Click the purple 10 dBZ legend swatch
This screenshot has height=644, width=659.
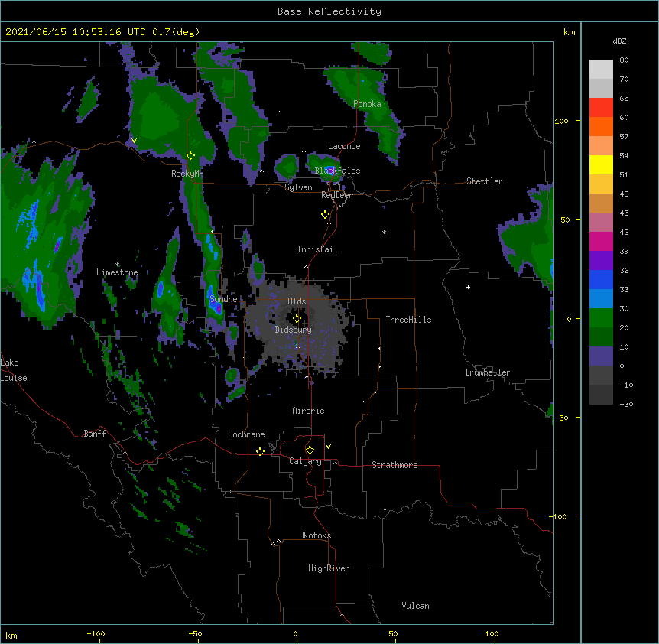pos(601,356)
